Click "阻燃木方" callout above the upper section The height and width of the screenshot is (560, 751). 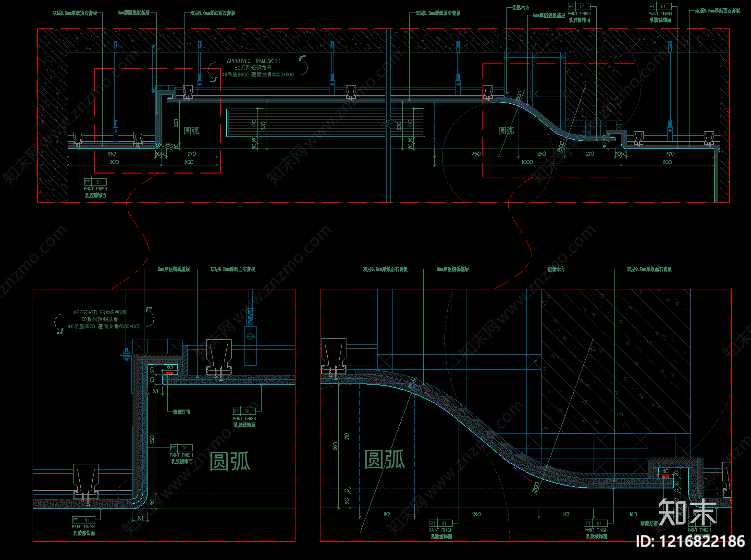(x=520, y=8)
